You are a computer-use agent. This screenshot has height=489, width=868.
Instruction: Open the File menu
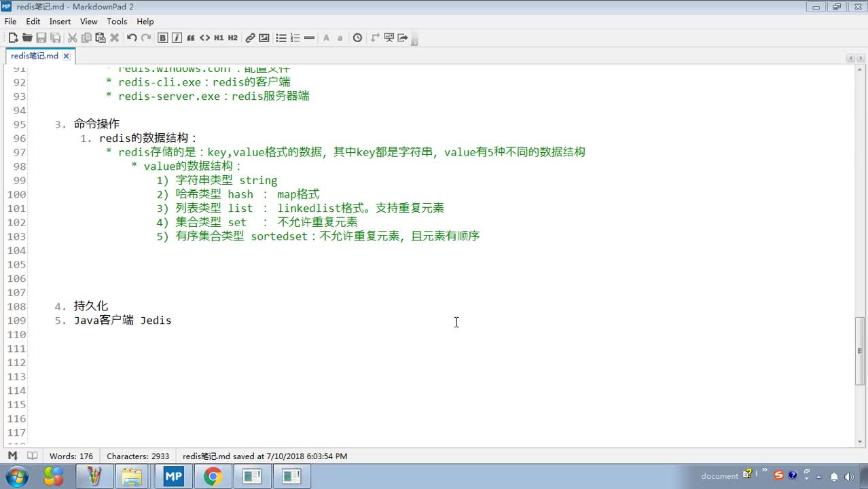pos(10,22)
